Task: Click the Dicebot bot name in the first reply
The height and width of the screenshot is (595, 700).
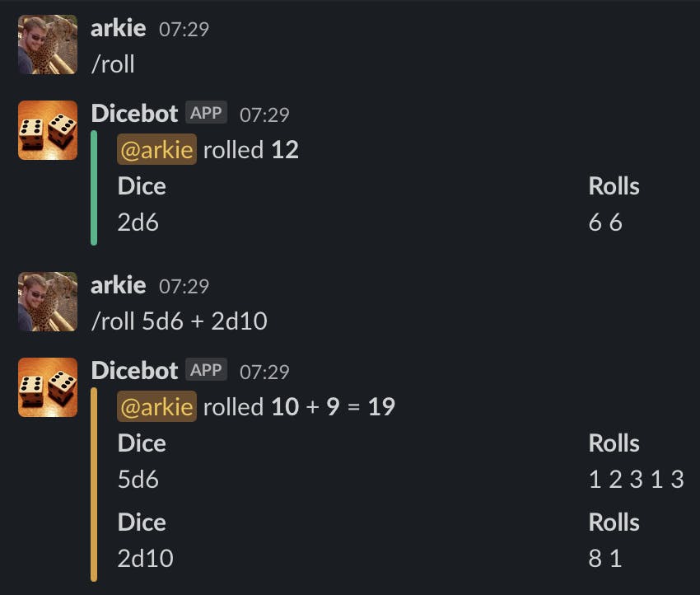Action: pyautogui.click(x=134, y=113)
